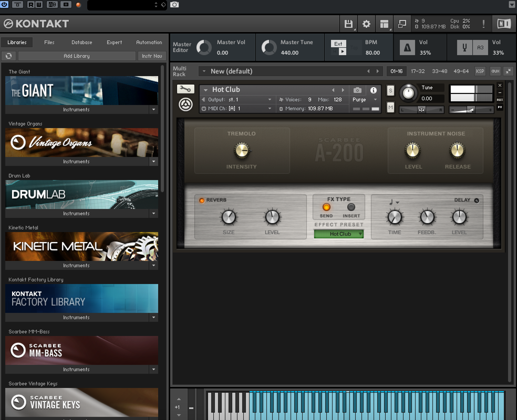Click the instrument volume slider
The image size is (517, 420).
471,110
